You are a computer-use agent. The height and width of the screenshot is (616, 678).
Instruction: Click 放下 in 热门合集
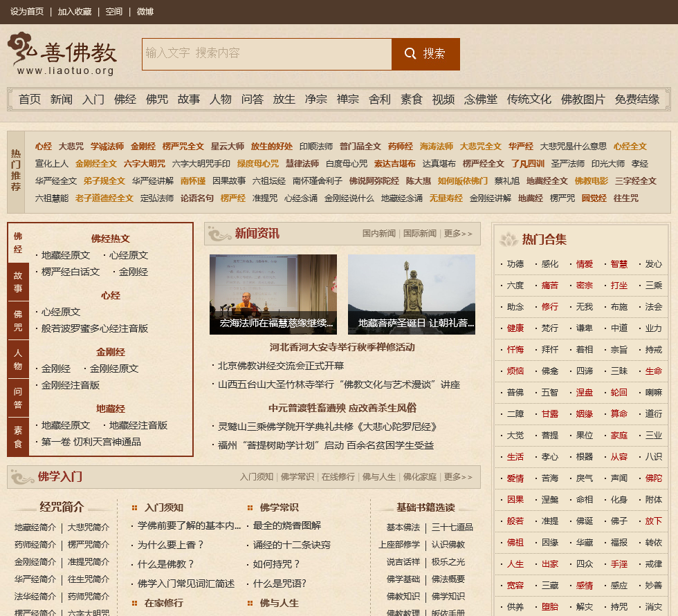[x=653, y=521]
